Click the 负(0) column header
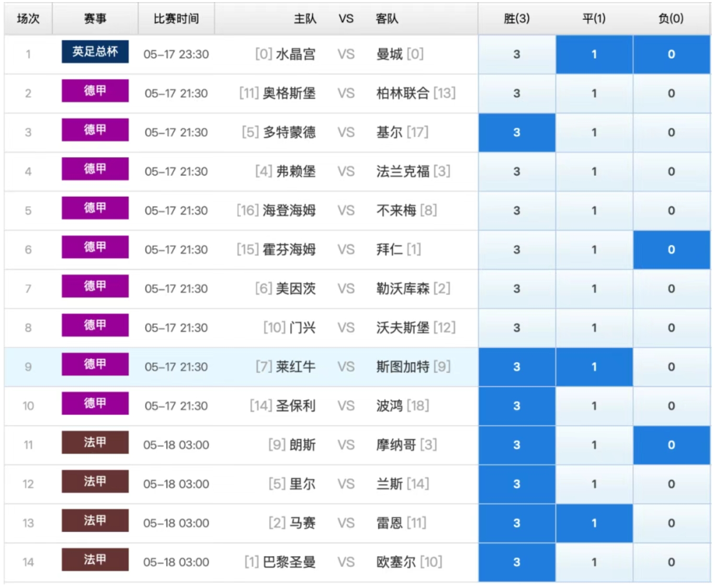 tap(672, 19)
